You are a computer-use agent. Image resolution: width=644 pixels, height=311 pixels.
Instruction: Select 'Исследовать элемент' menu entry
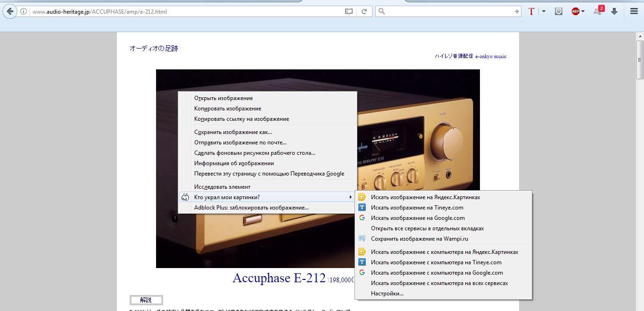pos(268,187)
